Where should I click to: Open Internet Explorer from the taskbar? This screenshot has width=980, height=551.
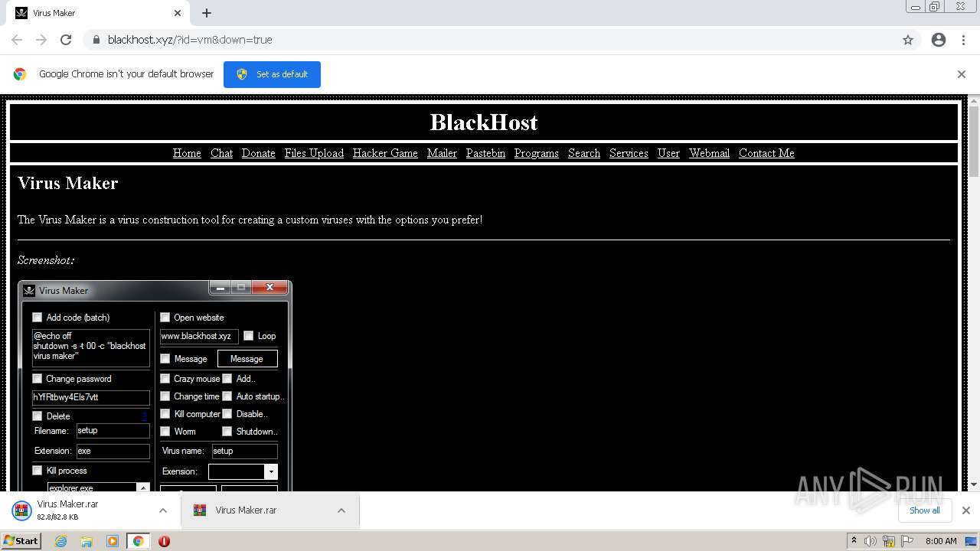(x=61, y=541)
